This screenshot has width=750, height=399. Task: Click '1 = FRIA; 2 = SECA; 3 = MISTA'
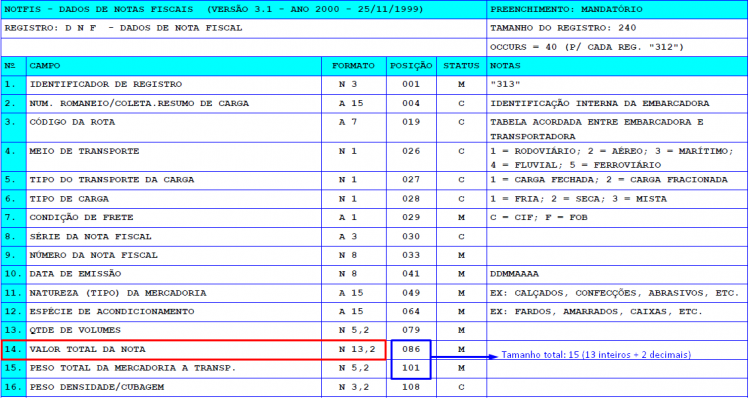[578, 199]
